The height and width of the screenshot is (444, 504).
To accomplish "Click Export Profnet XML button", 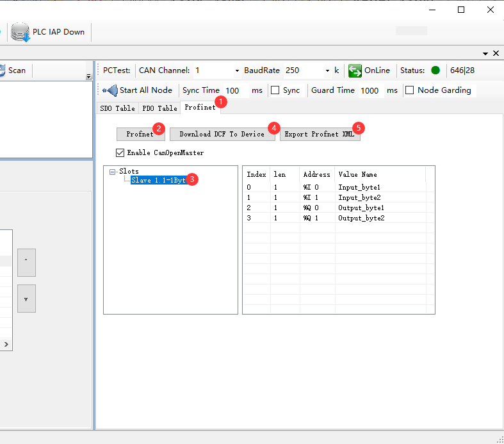I will pyautogui.click(x=320, y=134).
